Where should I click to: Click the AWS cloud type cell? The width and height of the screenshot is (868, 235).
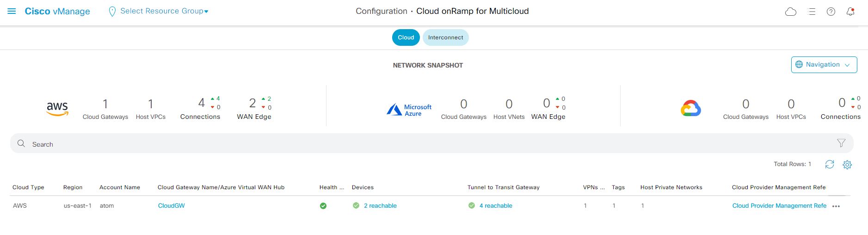tap(20, 206)
